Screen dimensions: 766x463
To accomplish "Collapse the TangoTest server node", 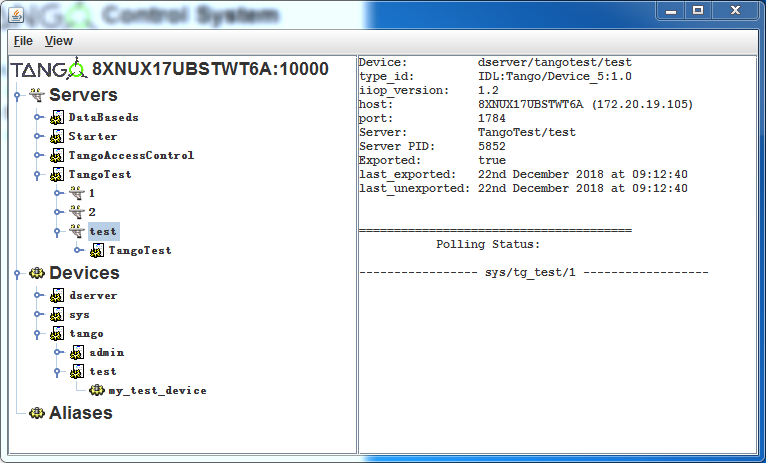I will 38,175.
